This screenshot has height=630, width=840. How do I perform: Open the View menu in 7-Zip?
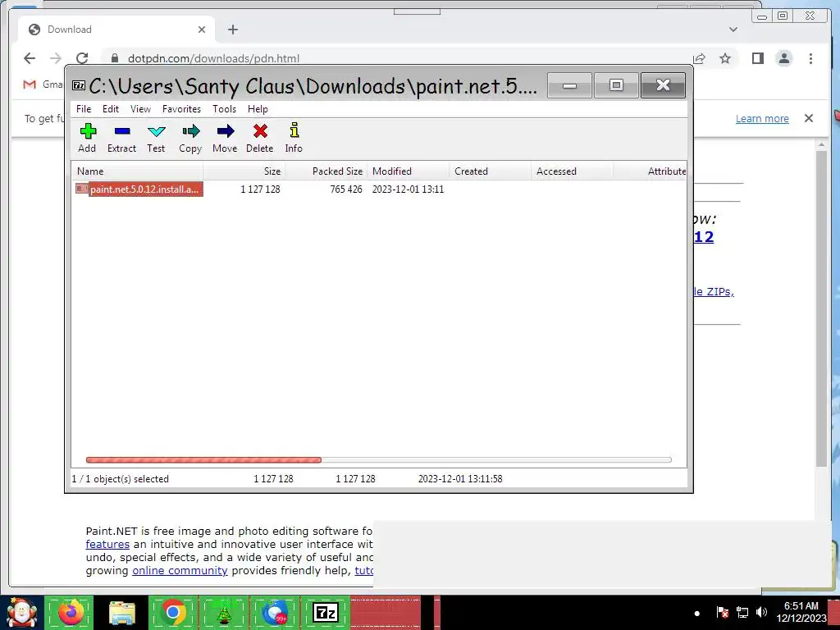[x=140, y=109]
